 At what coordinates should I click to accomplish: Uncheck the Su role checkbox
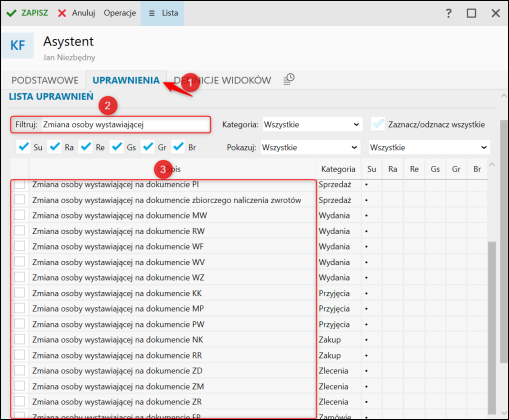pyautogui.click(x=23, y=147)
